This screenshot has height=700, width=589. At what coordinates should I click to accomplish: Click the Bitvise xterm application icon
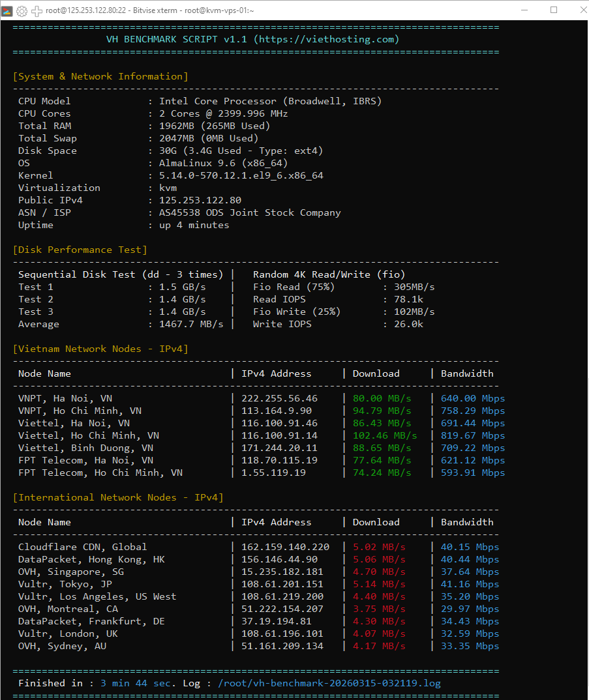tap(8, 10)
